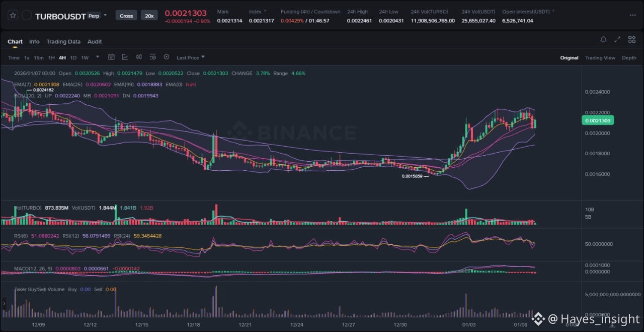Click the 24h Low value 0.0020431
This screenshot has height=332, width=644.
pos(391,21)
